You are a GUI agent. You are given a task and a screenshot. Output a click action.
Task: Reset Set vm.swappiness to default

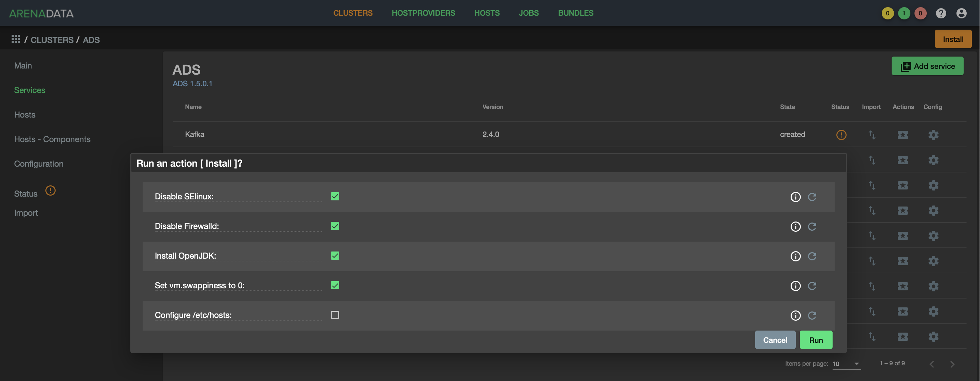coord(812,286)
